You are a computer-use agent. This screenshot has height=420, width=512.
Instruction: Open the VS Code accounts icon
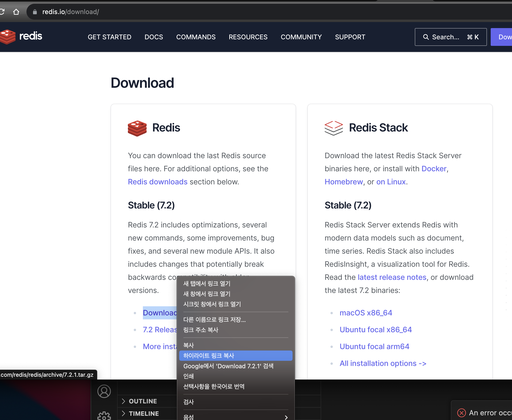(x=104, y=391)
